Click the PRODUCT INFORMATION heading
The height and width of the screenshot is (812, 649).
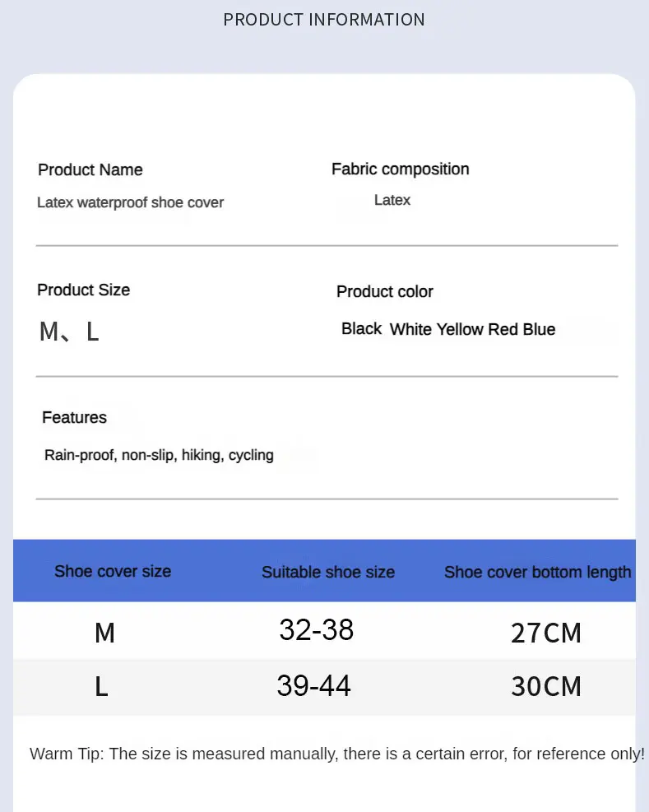coord(324,20)
